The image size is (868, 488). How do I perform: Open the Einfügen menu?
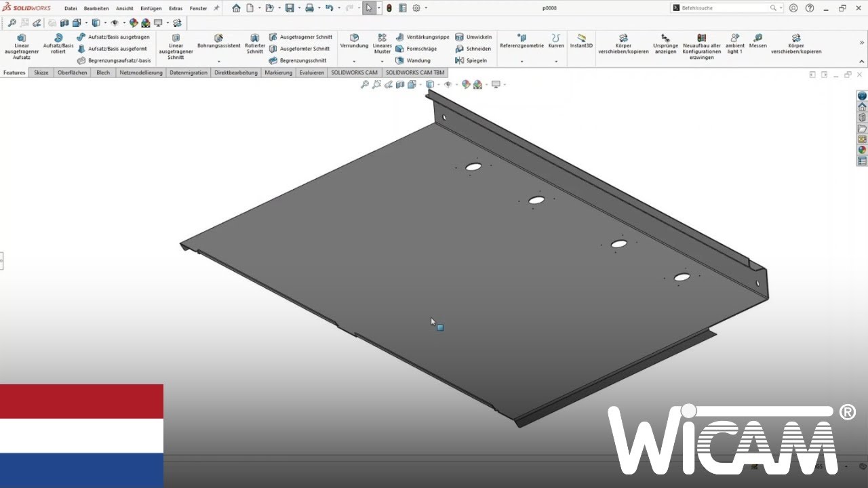tap(151, 8)
